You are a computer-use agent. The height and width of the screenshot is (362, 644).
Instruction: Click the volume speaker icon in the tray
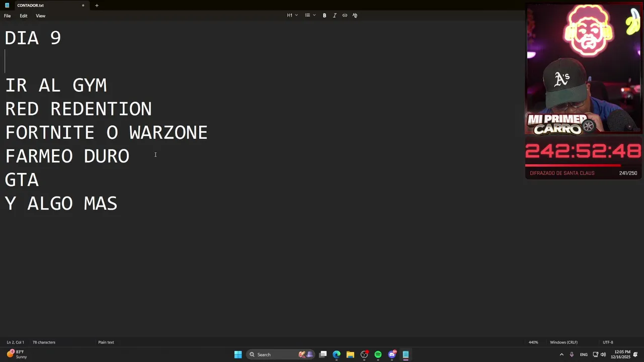pyautogui.click(x=603, y=354)
